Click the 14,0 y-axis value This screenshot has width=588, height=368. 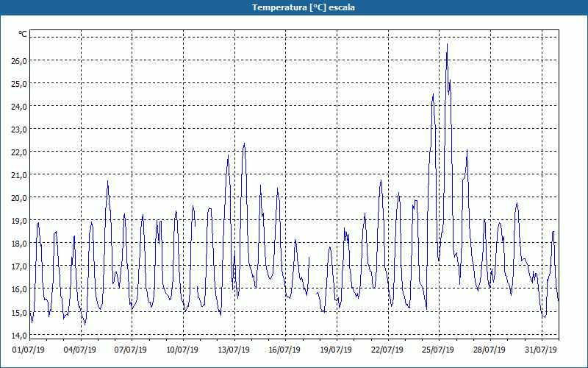tap(19, 336)
